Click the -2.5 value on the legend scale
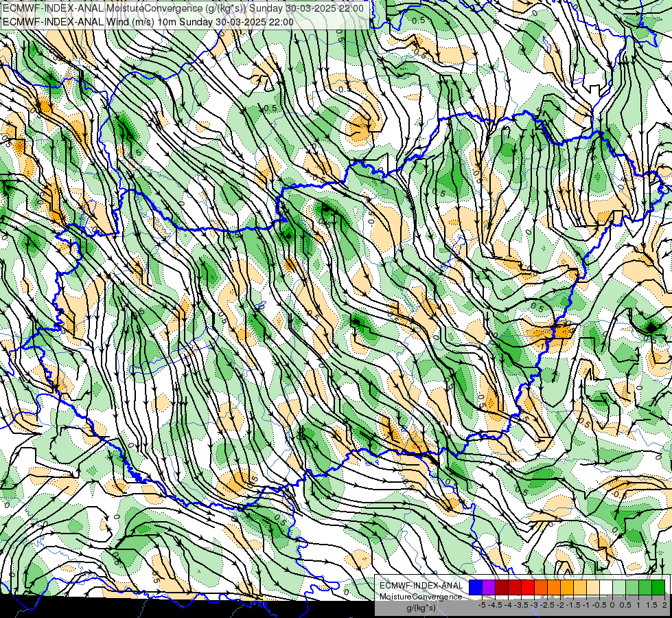This screenshot has width=672, height=618. point(547,605)
